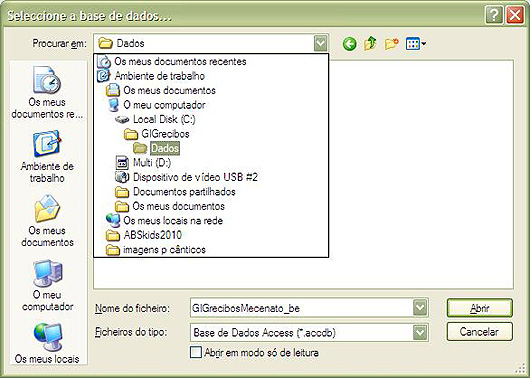
Task: Click the Help question mark button
Action: point(494,16)
